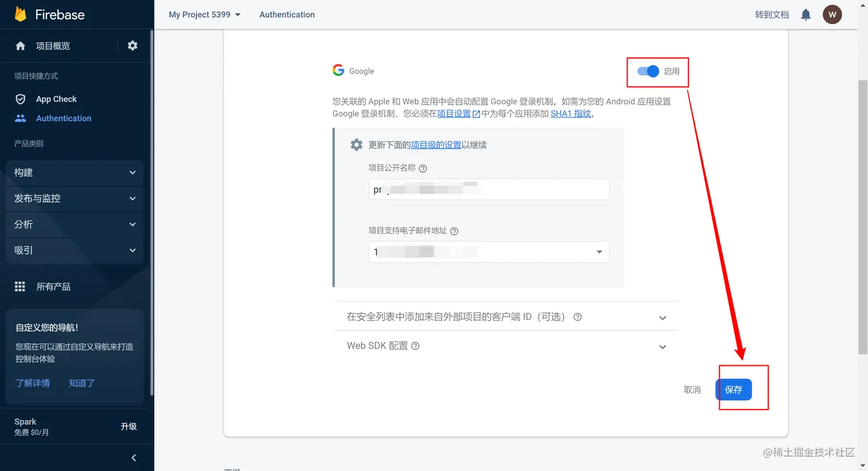The height and width of the screenshot is (471, 868).
Task: Open the support email address dropdown
Action: (x=489, y=252)
